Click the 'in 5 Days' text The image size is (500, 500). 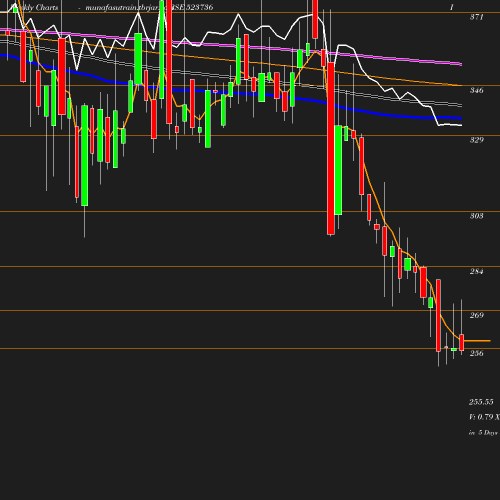(483, 433)
